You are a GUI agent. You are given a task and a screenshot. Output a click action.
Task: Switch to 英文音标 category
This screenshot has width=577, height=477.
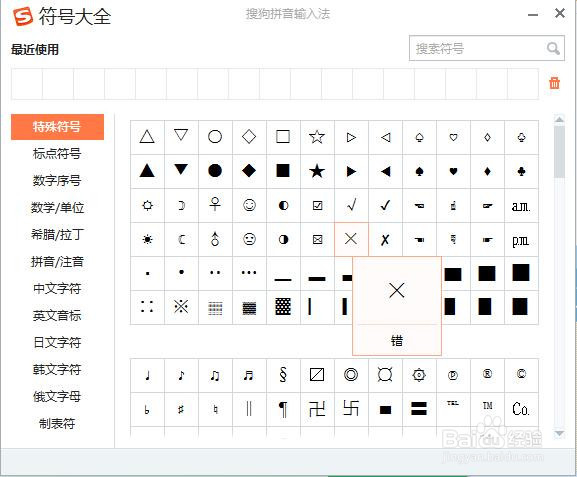[57, 315]
